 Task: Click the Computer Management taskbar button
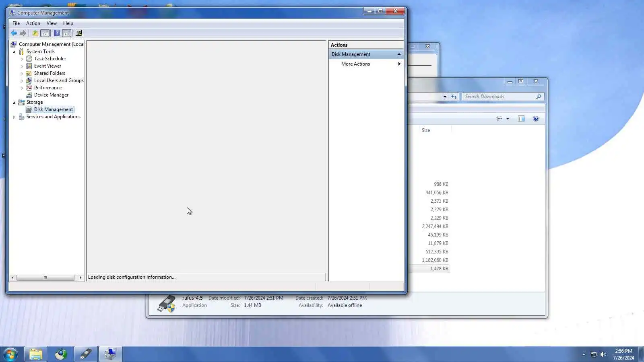pos(110,354)
